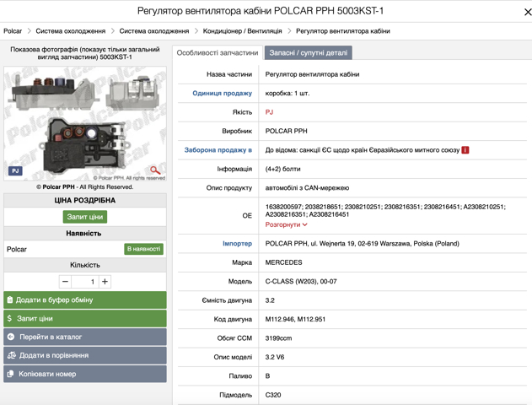532x405 pixels.
Task: Increase quantity with plus button
Action: (105, 282)
